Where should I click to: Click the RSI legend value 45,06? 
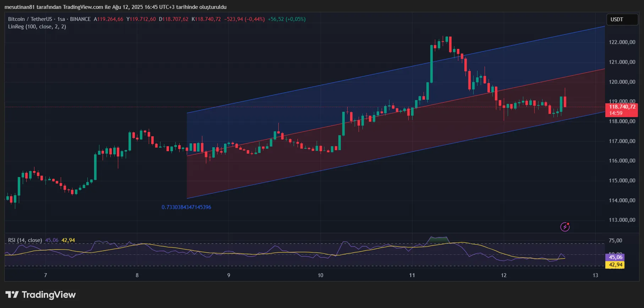pyautogui.click(x=52, y=240)
